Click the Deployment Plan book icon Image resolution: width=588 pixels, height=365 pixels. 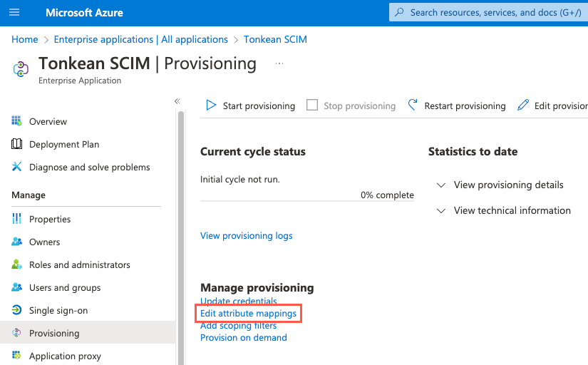tap(16, 144)
